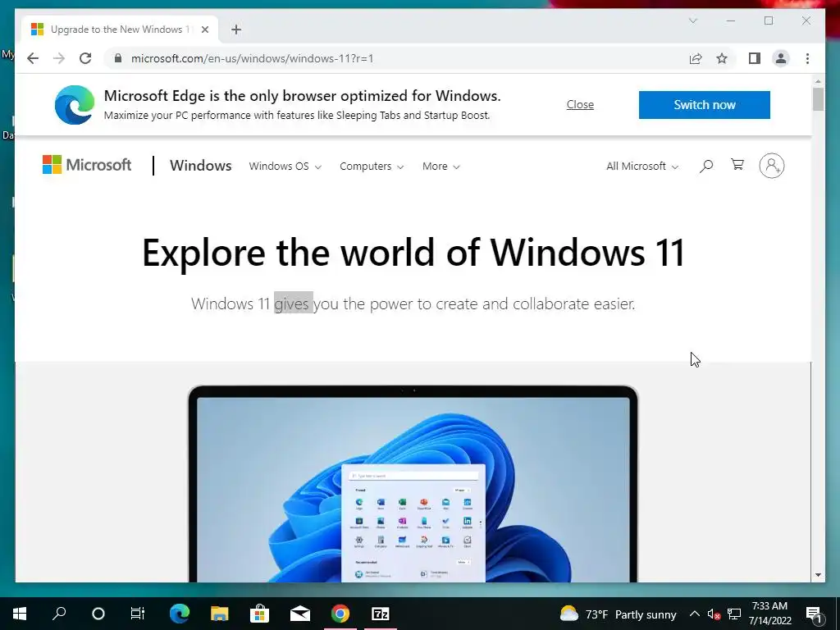Click the address bar URL
This screenshot has height=630, width=840.
point(252,58)
